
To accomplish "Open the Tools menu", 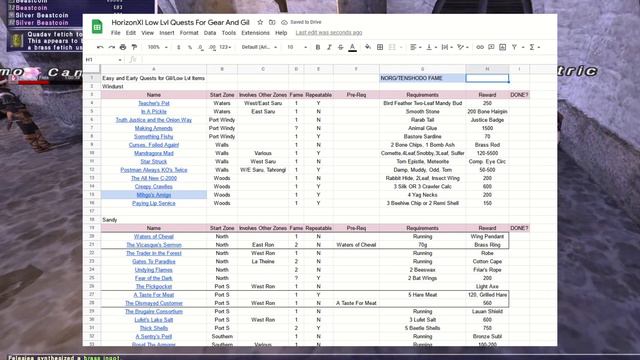I will [229, 33].
